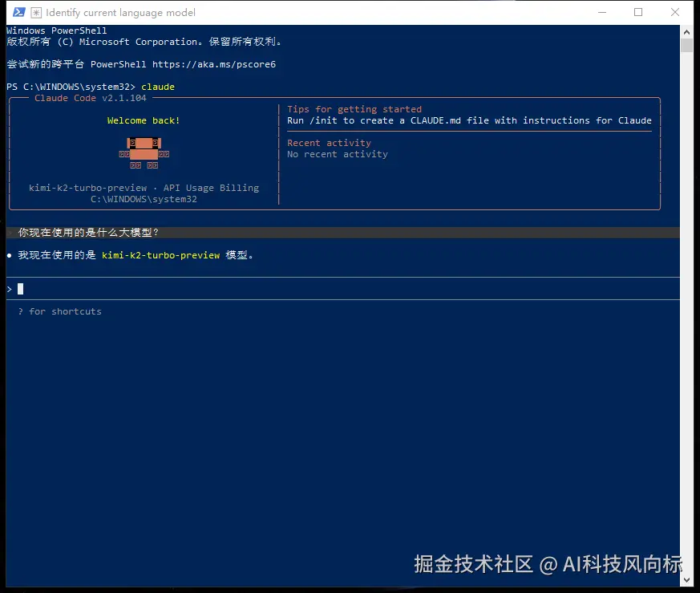700x593 pixels.
Task: Click the 'Claude Code v2.1.104' header
Action: click(x=90, y=98)
